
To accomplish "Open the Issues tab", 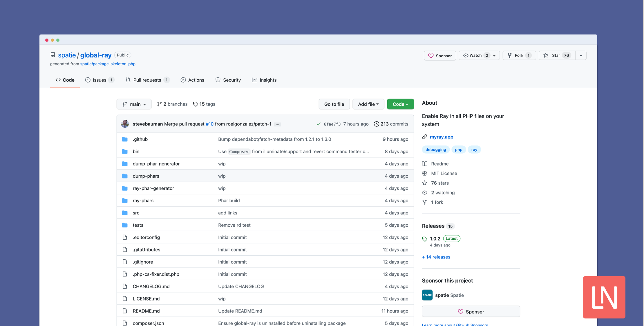I will click(x=100, y=80).
